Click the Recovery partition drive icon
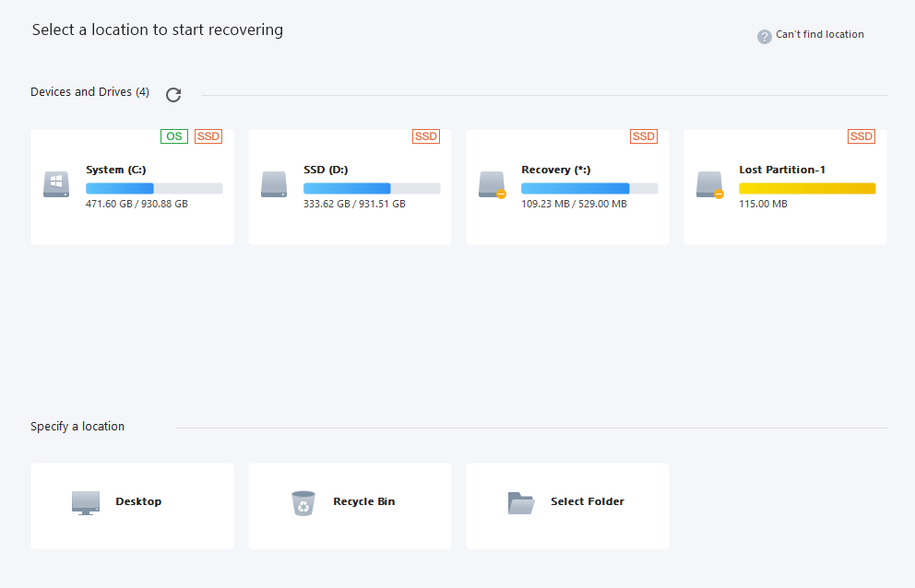 pos(492,185)
